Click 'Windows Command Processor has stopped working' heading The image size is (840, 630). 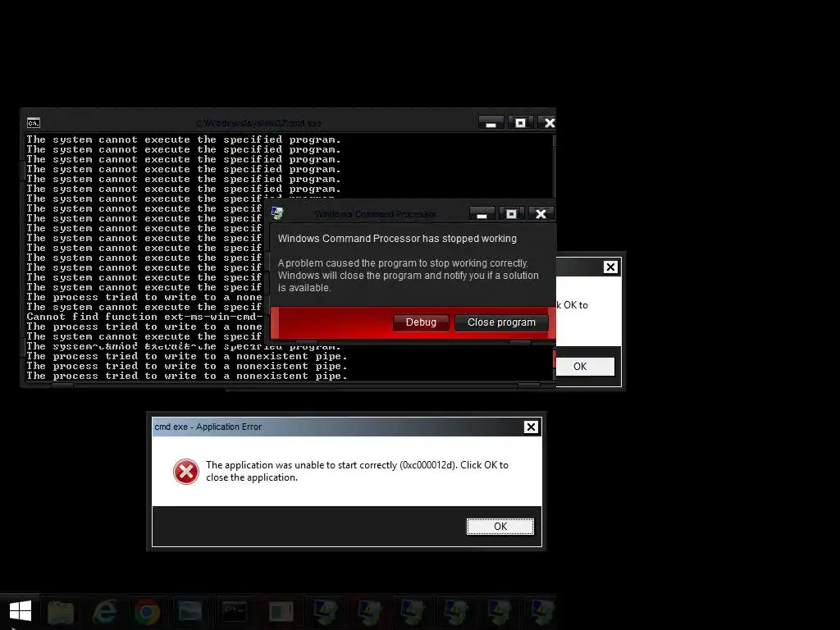[x=397, y=239]
